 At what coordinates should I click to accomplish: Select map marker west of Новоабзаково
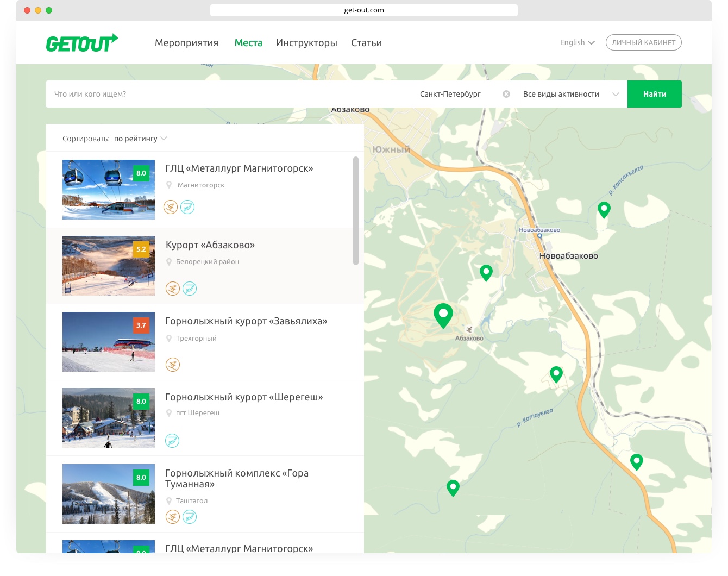click(486, 273)
